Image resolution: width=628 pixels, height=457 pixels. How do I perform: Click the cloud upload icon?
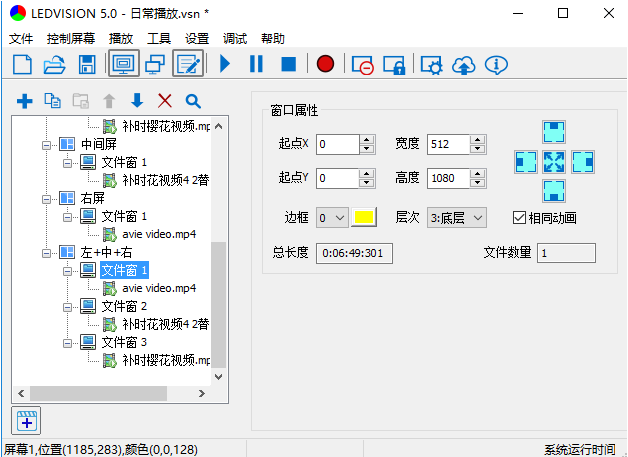pos(463,64)
